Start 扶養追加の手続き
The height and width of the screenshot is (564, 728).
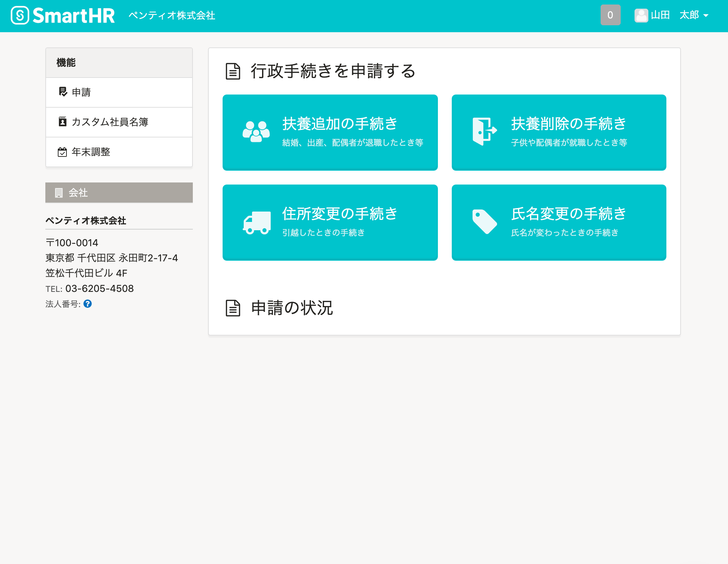tap(330, 132)
